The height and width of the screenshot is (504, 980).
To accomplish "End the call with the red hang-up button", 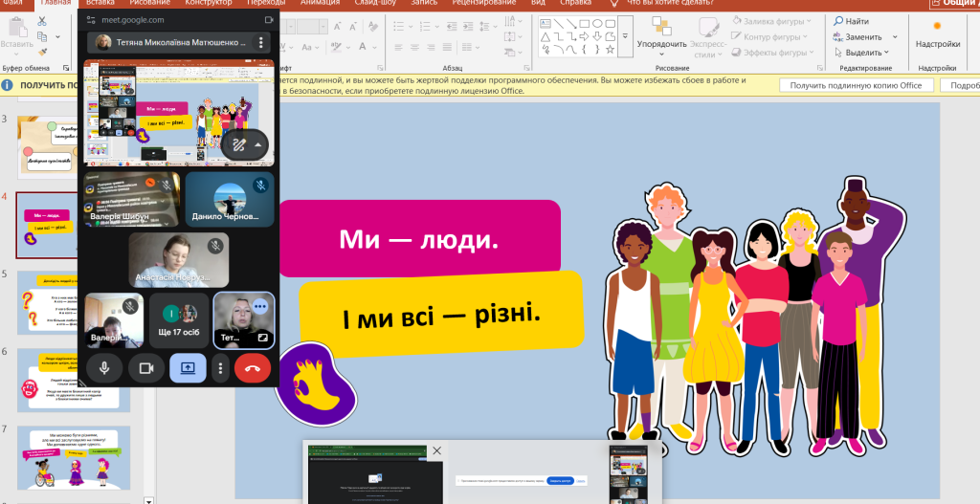I will point(253,367).
